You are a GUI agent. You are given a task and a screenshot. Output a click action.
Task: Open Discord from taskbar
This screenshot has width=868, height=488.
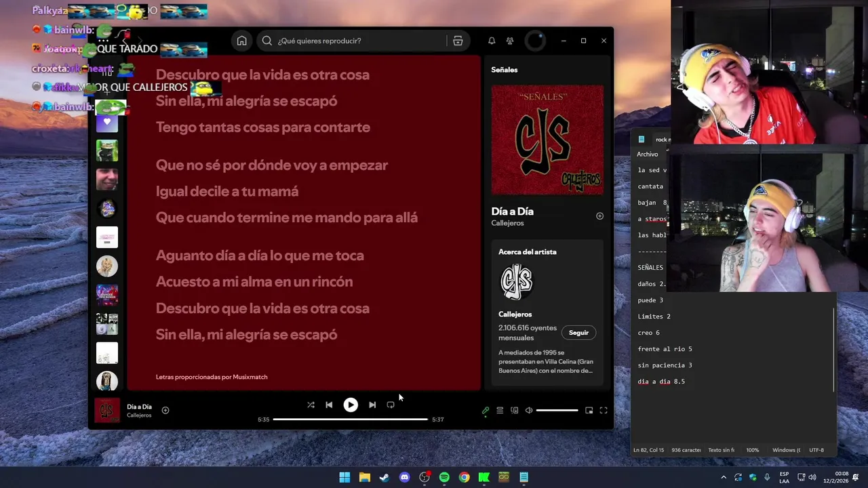click(x=404, y=477)
